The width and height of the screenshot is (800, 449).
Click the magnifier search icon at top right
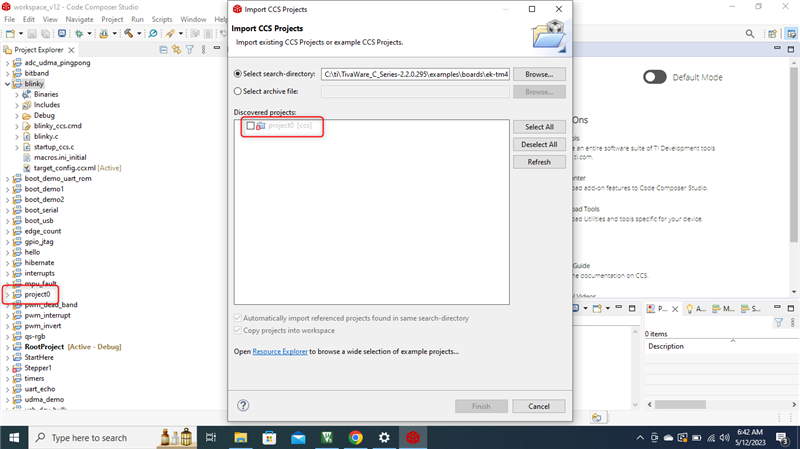click(x=749, y=34)
